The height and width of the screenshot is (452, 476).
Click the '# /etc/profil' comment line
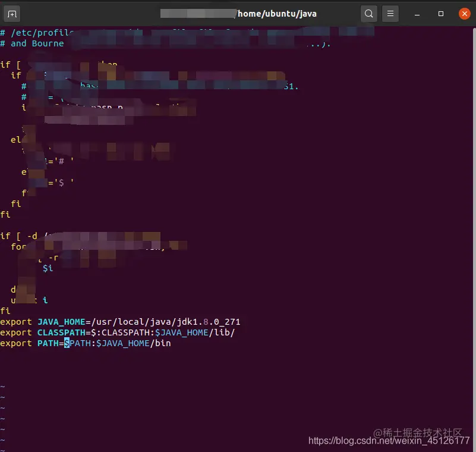coord(37,33)
